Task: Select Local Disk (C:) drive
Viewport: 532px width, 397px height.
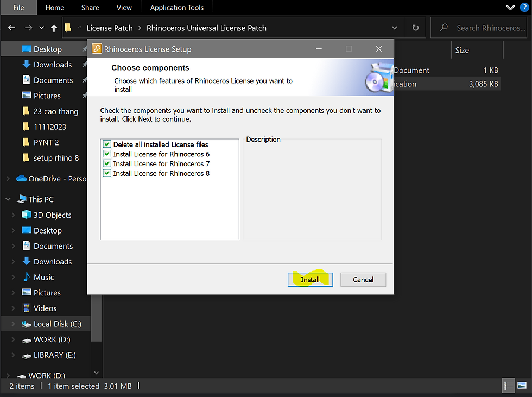Action: pos(46,324)
